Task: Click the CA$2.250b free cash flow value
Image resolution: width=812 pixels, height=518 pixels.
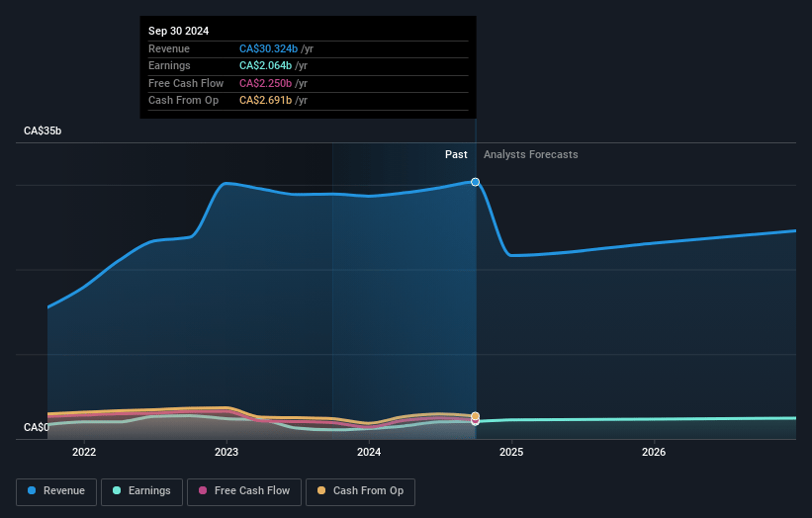Action: 266,83
